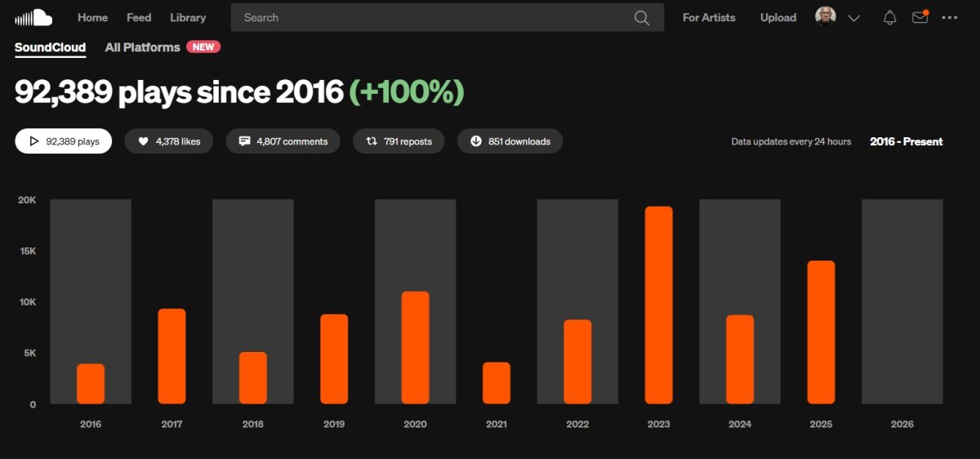Click the 2019 orange bar
980x459 pixels.
pyautogui.click(x=334, y=359)
